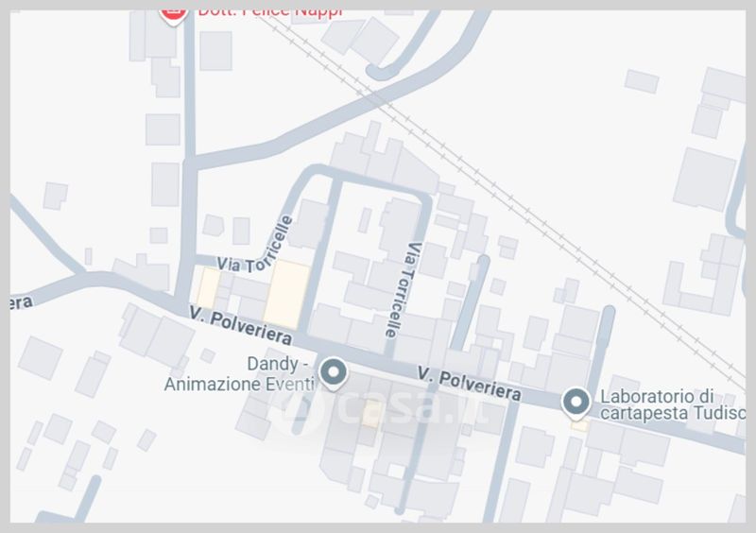Screen dimensions: 756x533
Task: Click the casa.it watermark logo
Action: click(x=384, y=410)
